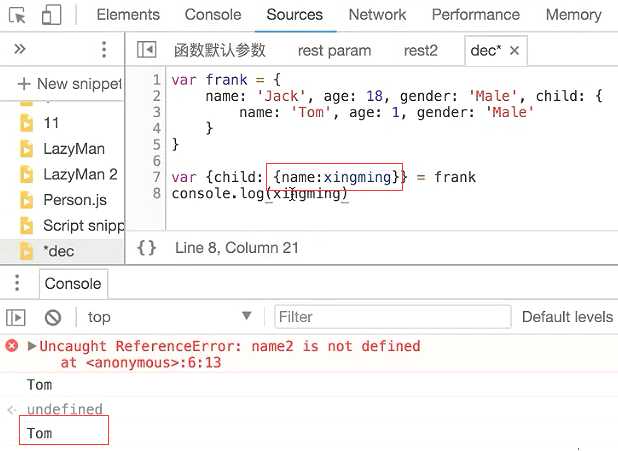
Task: Open the console drawer three-dot menu
Action: coord(17,283)
